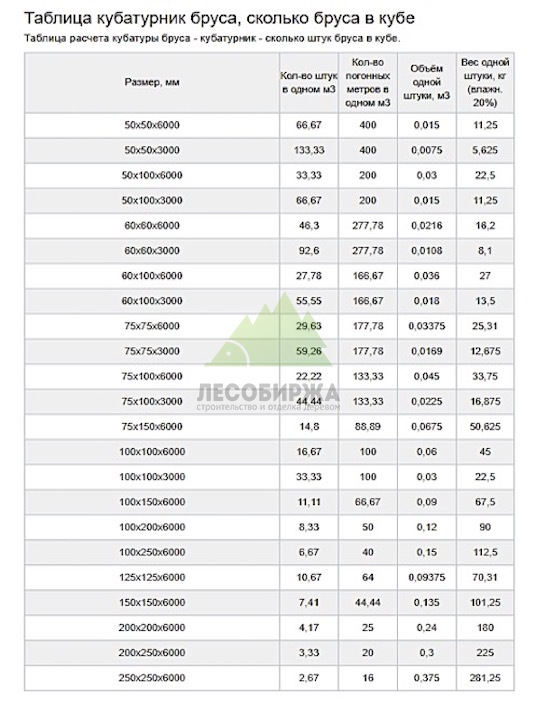This screenshot has height=703, width=536.
Task: Click 'Кол-во погонных метров' column header
Action: tap(367, 82)
